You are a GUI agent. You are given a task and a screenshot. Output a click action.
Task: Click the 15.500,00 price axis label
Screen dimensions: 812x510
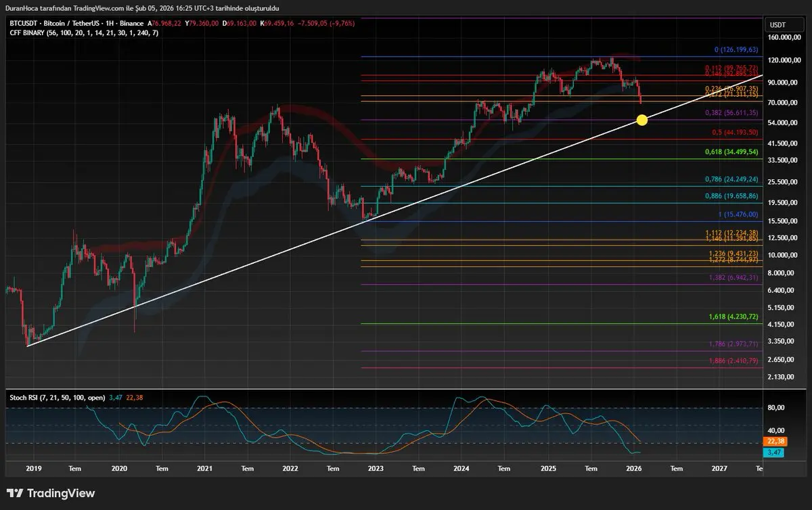(x=784, y=221)
